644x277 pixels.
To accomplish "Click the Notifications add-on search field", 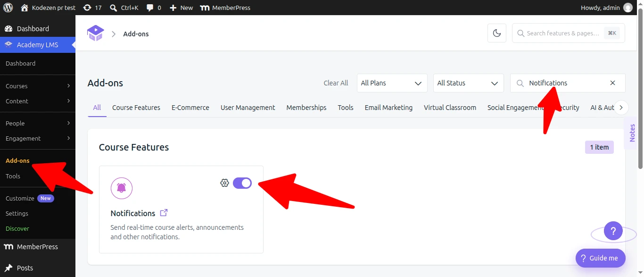I will coord(568,83).
